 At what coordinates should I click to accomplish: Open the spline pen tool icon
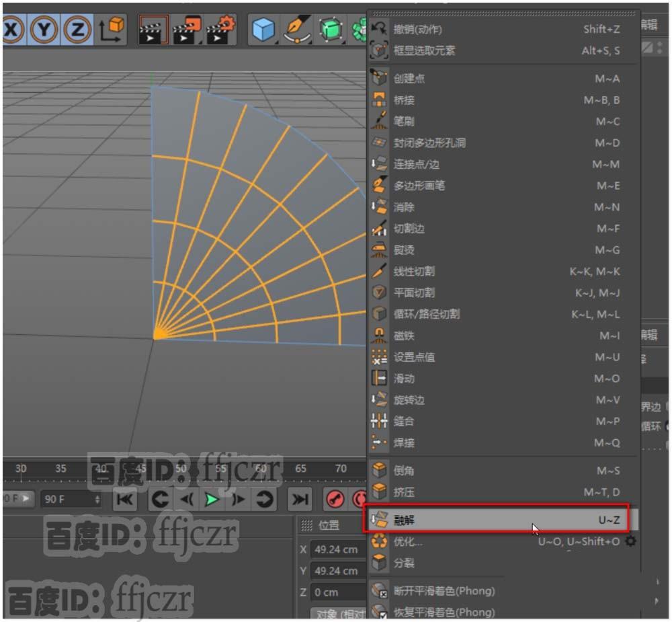pos(297,29)
